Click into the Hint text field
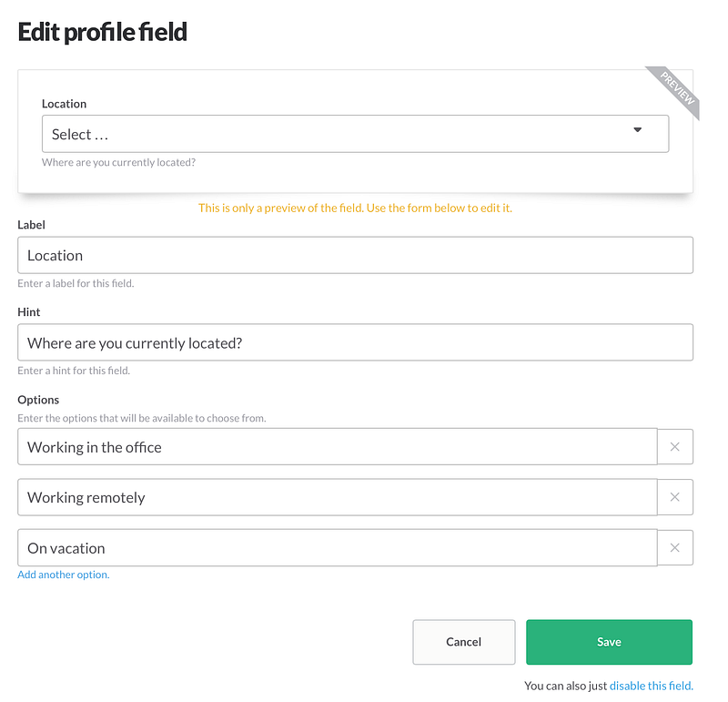Screen dimensions: 728x702 [x=355, y=343]
